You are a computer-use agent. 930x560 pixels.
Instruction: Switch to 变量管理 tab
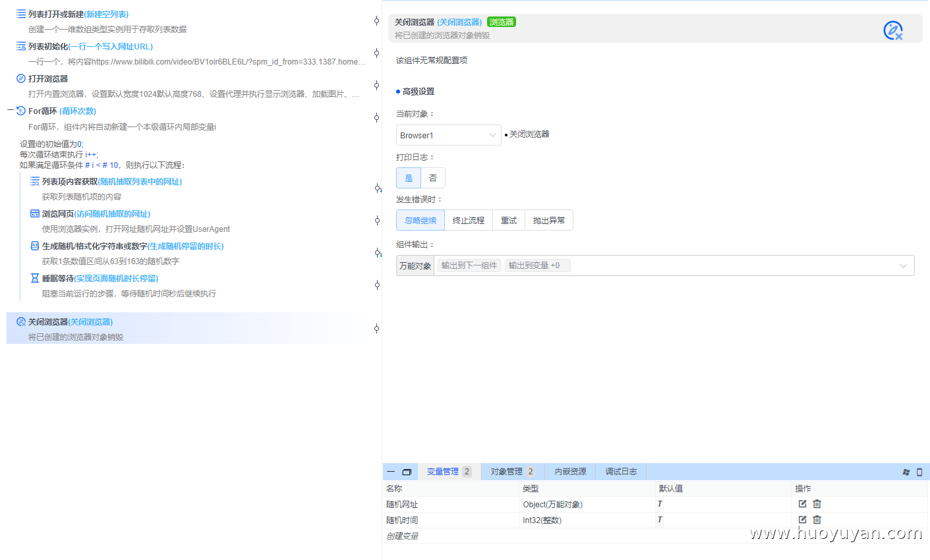[449, 472]
